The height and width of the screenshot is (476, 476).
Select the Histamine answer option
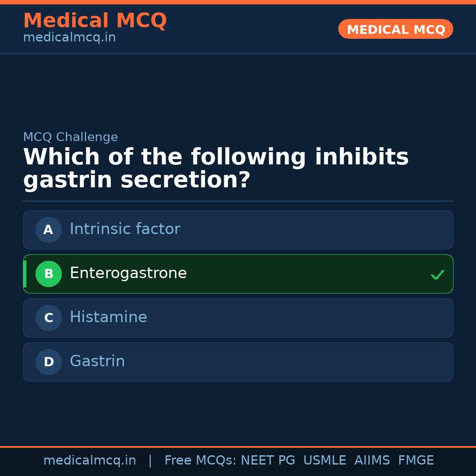[238, 318]
